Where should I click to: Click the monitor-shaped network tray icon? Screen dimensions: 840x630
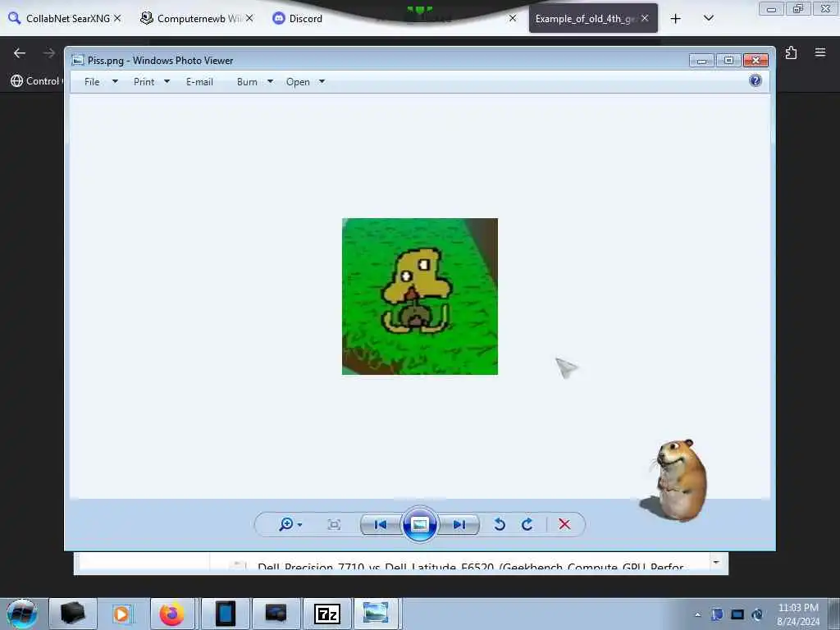(x=737, y=614)
